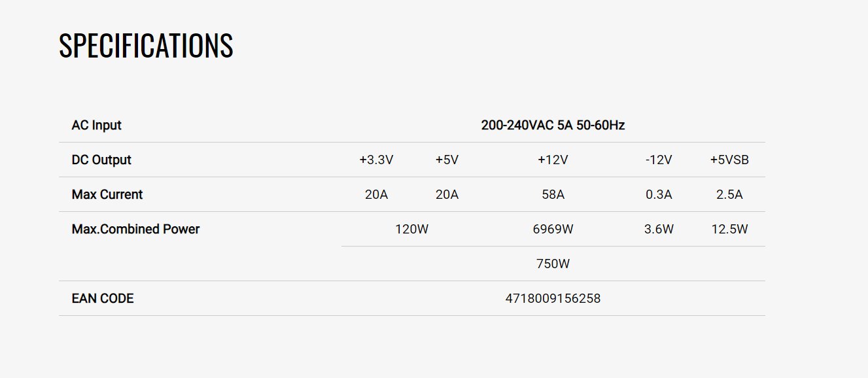Select the DC Output row label
Viewport: 868px width, 378px height.
(101, 160)
